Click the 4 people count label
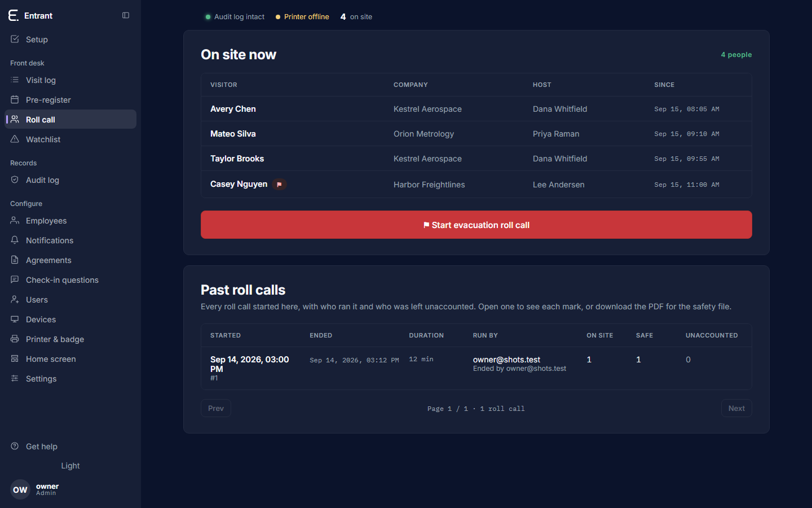The height and width of the screenshot is (508, 812). (736, 55)
